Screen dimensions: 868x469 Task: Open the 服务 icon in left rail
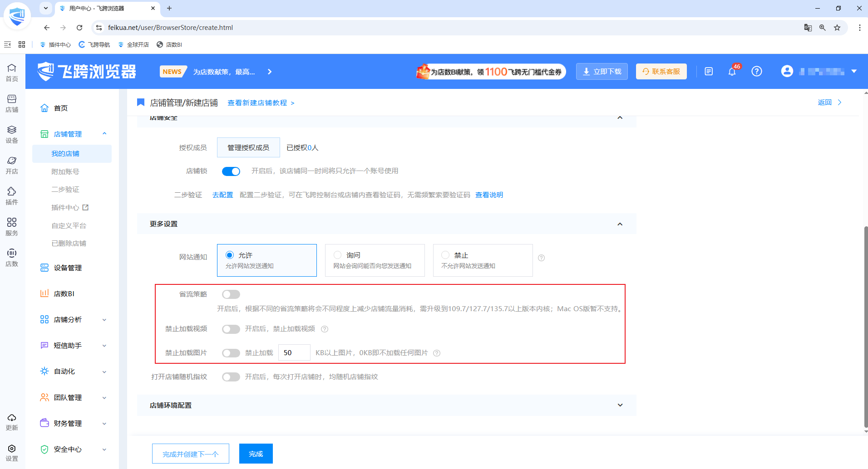coord(12,227)
